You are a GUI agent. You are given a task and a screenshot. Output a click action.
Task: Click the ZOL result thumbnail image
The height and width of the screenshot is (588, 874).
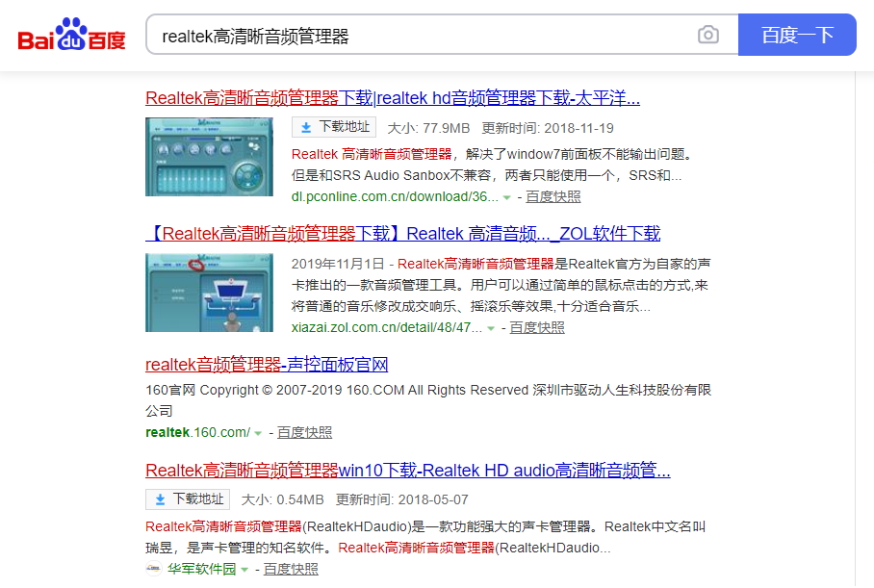click(x=209, y=293)
